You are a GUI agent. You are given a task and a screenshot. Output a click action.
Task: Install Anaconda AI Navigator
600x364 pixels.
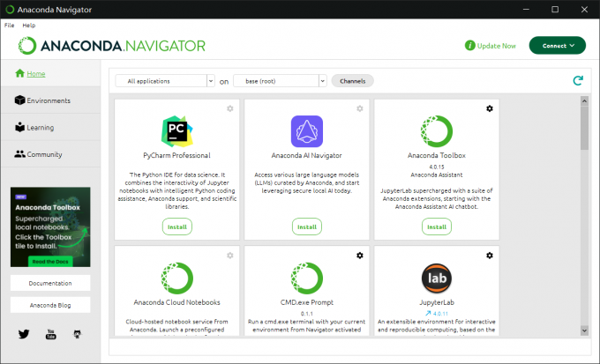click(307, 227)
